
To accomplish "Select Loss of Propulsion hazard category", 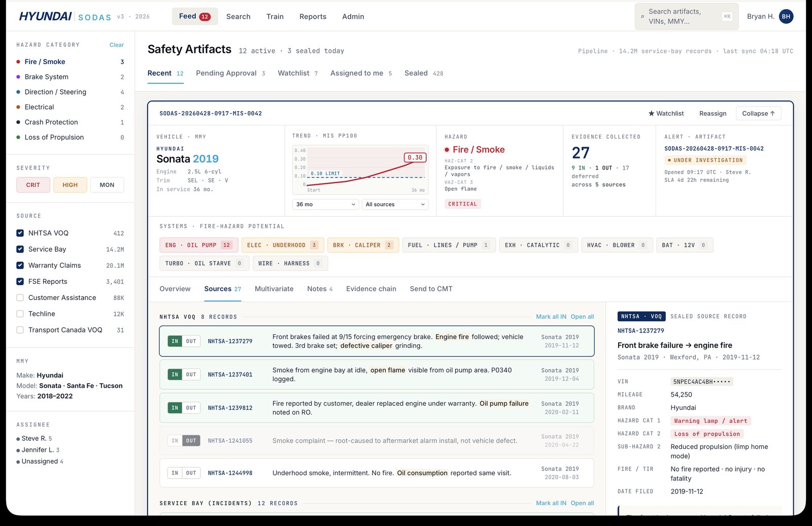I will pyautogui.click(x=70, y=137).
